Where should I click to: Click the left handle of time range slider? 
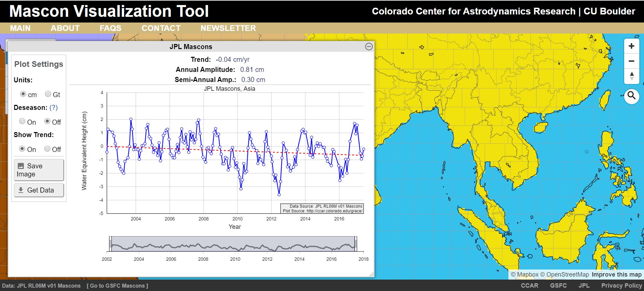(110, 244)
